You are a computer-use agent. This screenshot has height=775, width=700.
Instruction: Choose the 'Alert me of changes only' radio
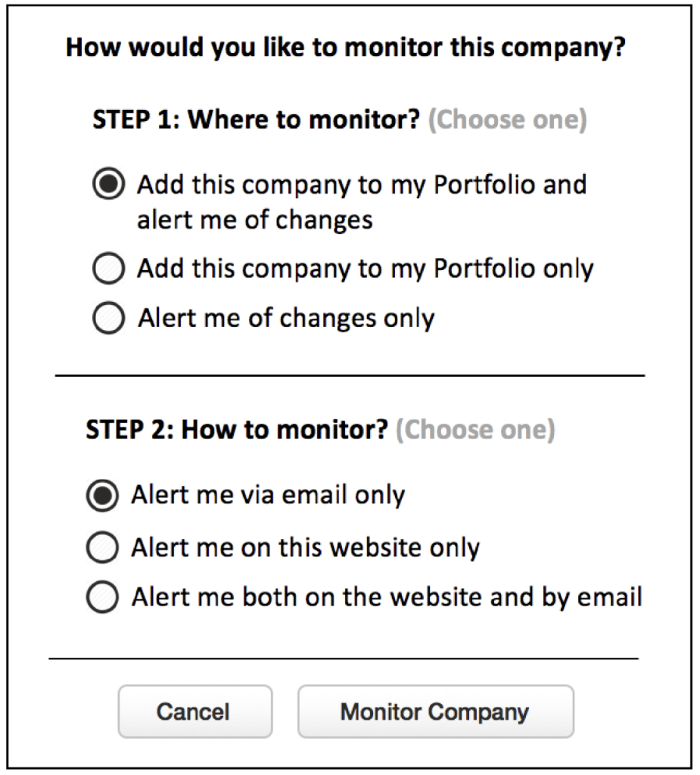tap(108, 319)
